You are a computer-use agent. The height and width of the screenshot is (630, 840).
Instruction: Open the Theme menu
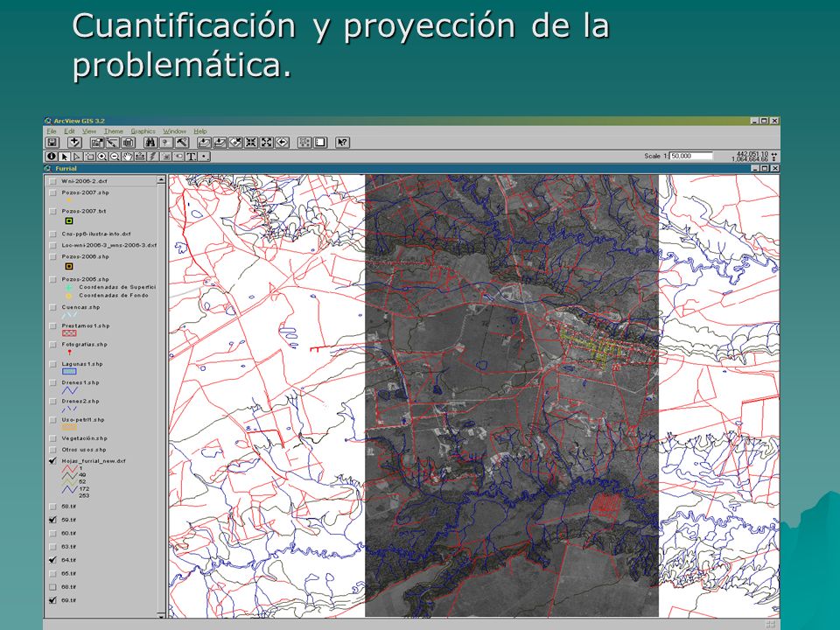pos(114,131)
